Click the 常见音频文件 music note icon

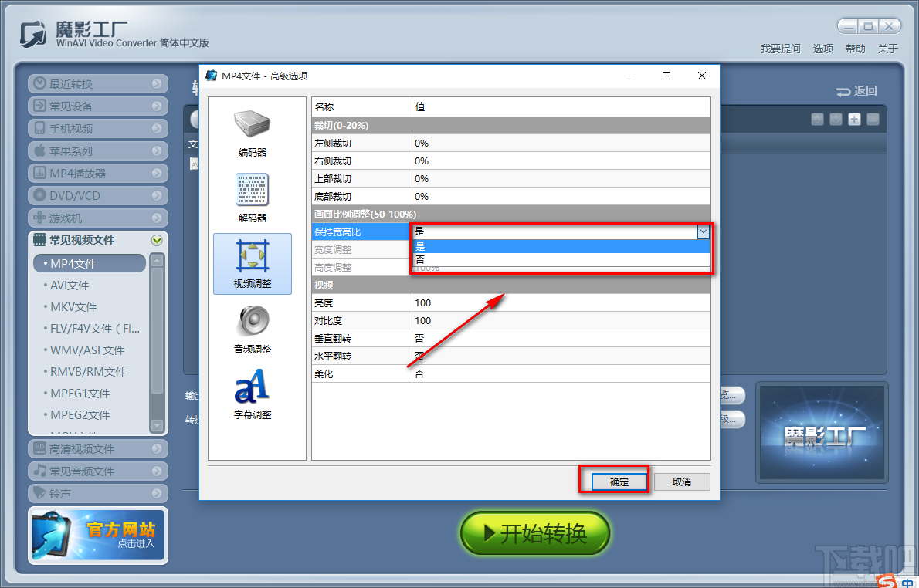(x=39, y=470)
